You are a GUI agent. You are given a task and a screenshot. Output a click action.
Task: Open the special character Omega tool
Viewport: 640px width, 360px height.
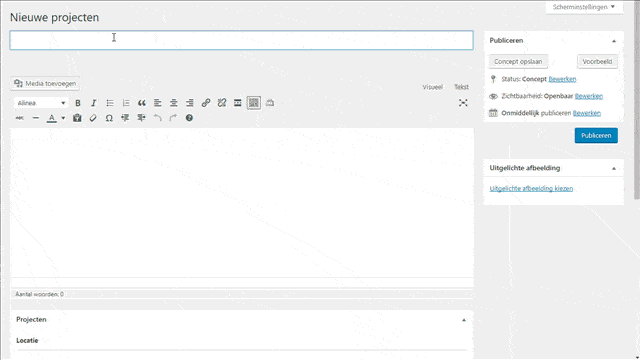[109, 118]
